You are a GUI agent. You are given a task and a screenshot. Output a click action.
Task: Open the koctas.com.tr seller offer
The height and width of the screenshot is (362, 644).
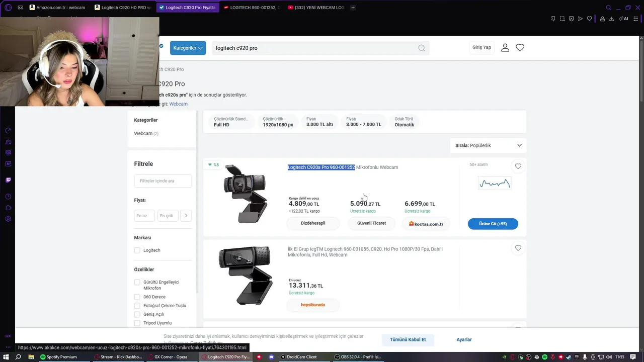point(426,224)
